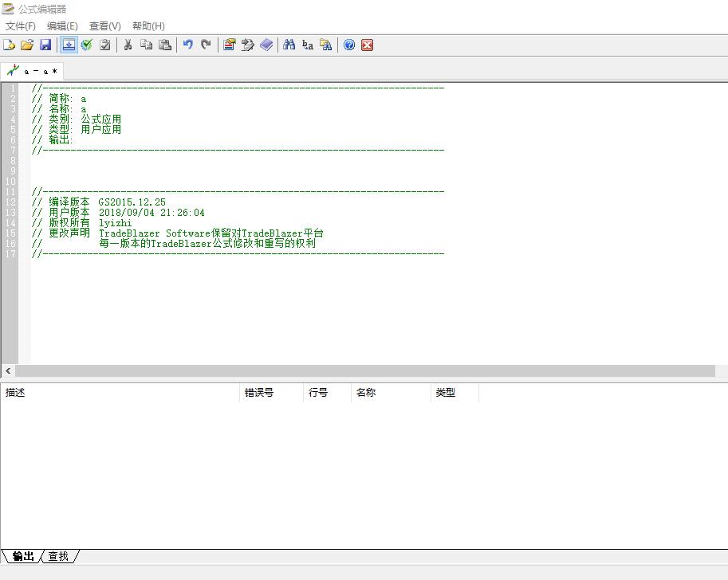This screenshot has height=580, width=728.
Task: Select the 'a - a *' document tab
Action: click(32, 72)
